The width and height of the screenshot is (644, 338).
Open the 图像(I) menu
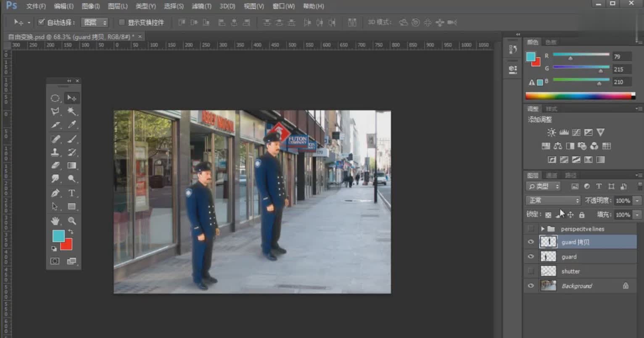91,6
